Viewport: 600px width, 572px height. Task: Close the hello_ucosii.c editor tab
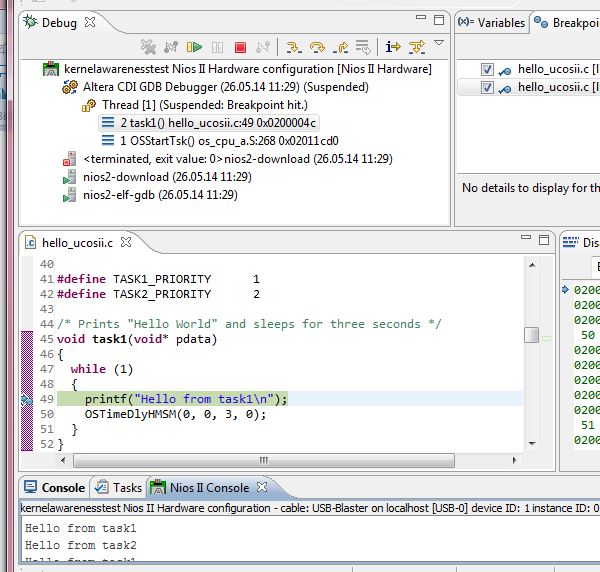125,243
